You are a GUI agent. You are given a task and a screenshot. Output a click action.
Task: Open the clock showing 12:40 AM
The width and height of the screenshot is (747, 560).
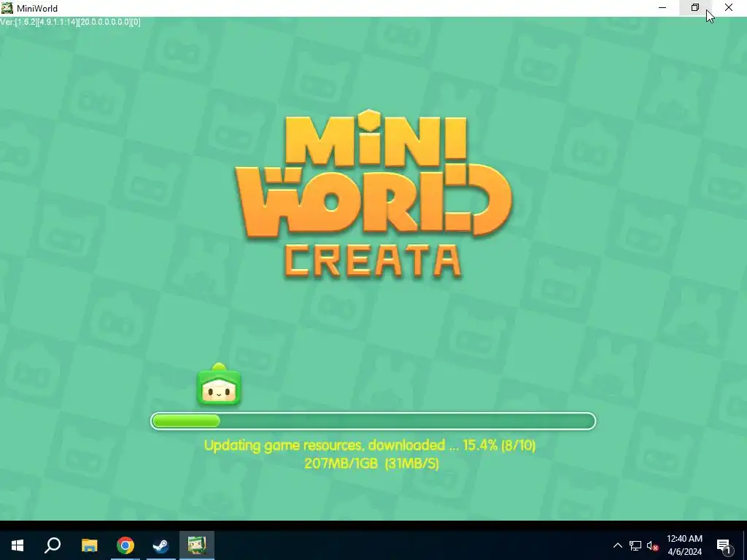point(684,545)
